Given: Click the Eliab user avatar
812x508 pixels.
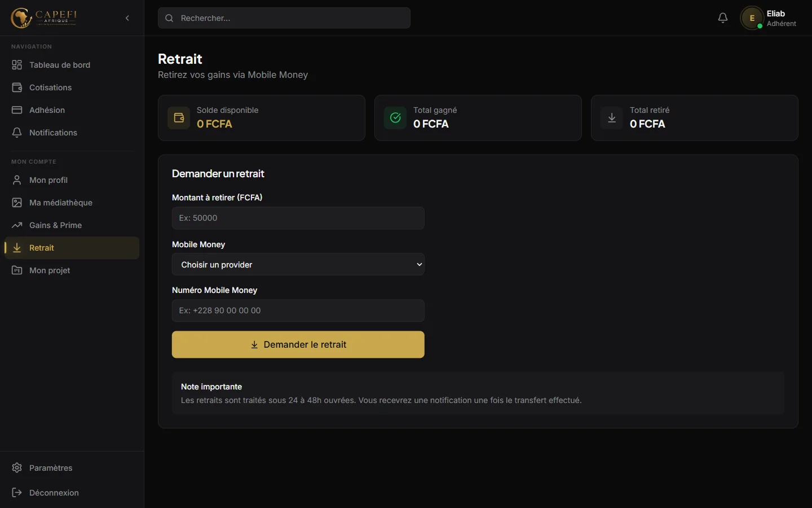Looking at the screenshot, I should coord(752,18).
